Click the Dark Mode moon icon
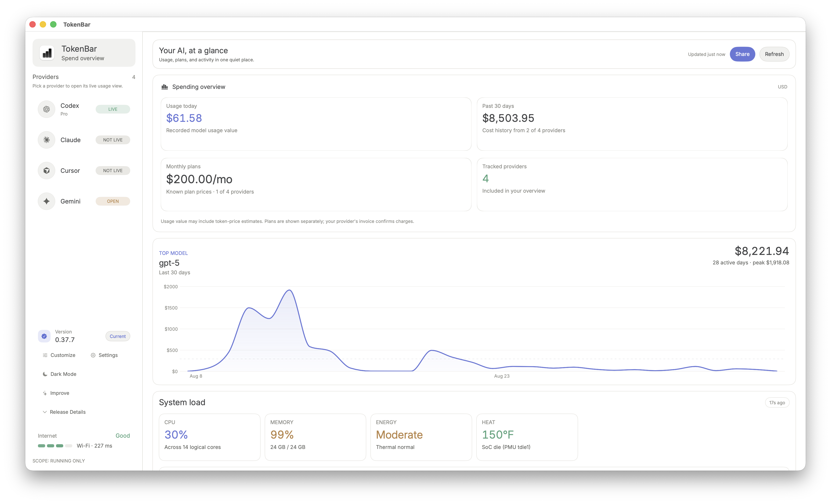Image resolution: width=831 pixels, height=504 pixels. [45, 374]
